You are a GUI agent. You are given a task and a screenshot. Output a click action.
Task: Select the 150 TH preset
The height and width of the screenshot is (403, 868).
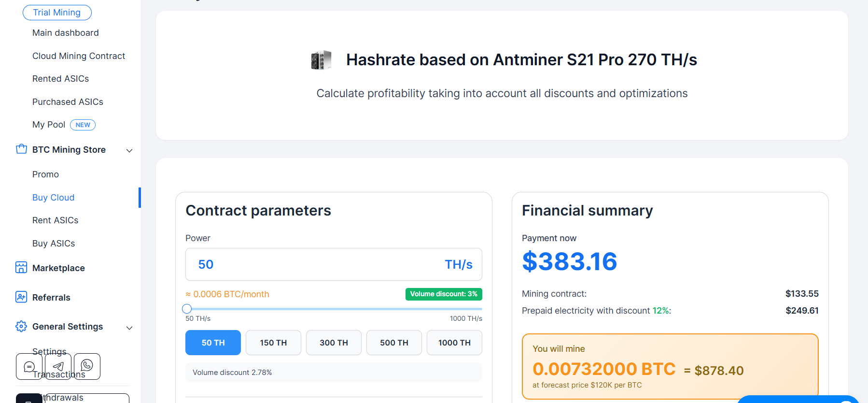tap(273, 343)
